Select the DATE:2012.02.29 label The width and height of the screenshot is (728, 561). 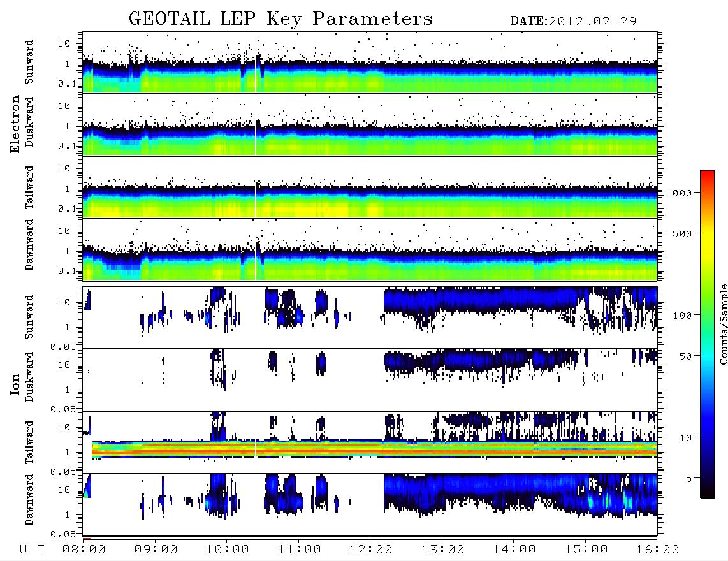(573, 22)
